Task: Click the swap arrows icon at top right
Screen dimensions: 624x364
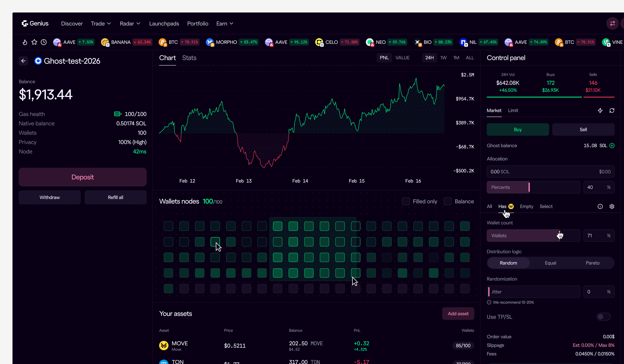Action: (612, 24)
